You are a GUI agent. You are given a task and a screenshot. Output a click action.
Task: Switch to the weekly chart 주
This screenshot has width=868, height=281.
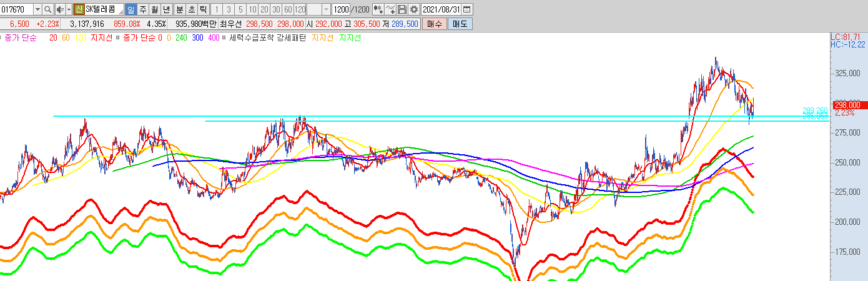point(143,9)
